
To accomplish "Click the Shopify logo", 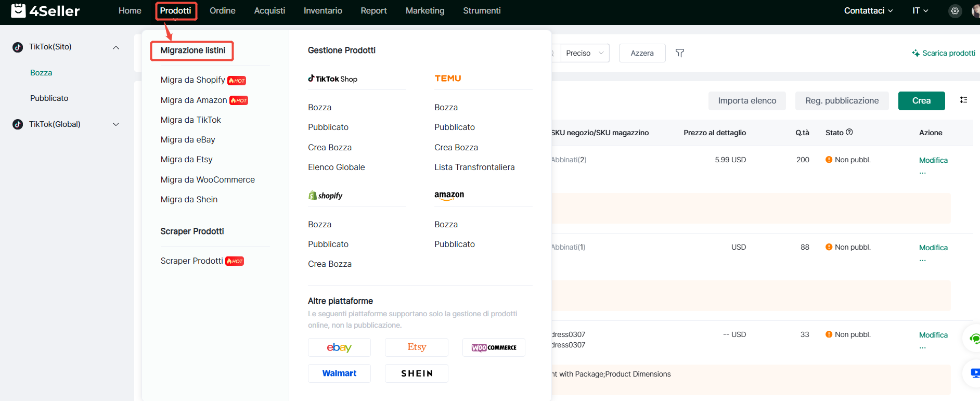I will click(x=326, y=196).
